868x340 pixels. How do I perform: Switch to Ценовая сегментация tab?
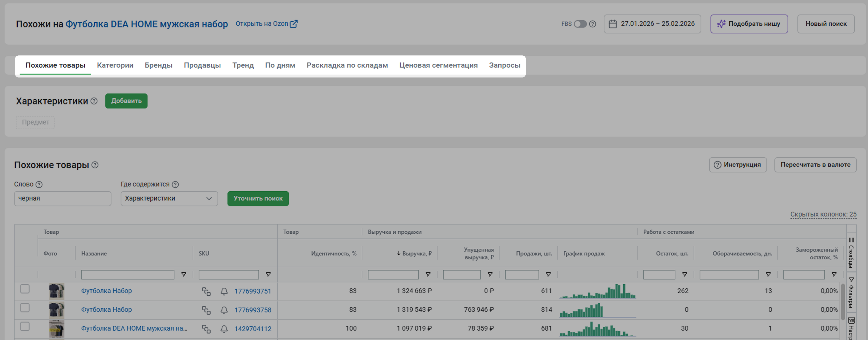(x=438, y=65)
